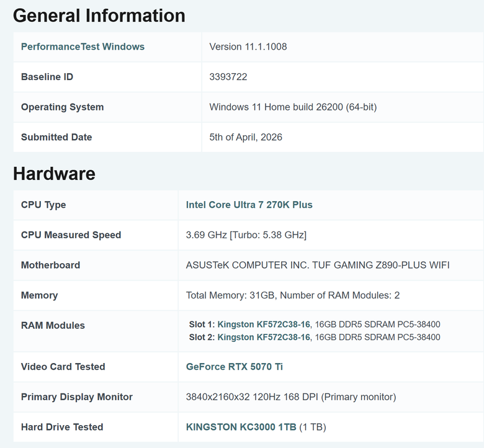
Task: Select the ASUSTeK TUF GAMING Z890-PLUS WIFI text
Action: [x=318, y=265]
